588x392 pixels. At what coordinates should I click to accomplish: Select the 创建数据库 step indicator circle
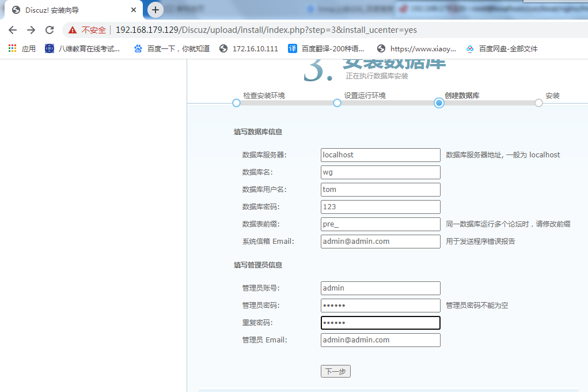tap(438, 103)
